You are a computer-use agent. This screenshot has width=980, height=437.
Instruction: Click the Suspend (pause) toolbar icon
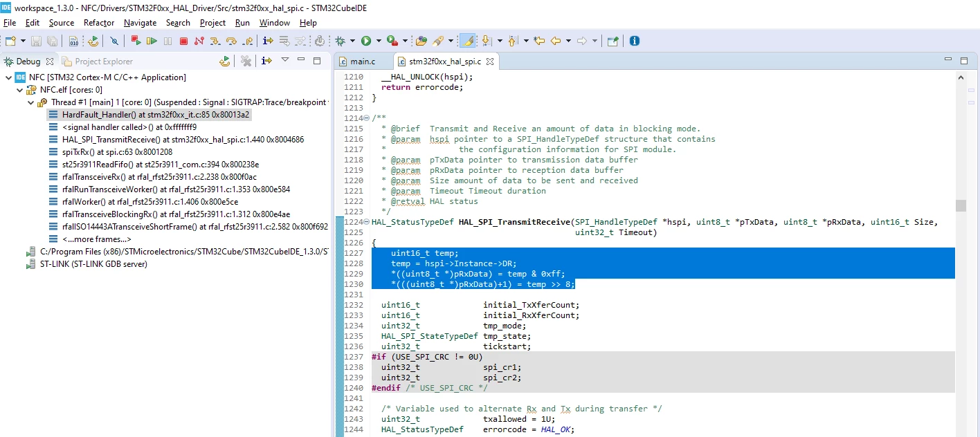click(x=167, y=41)
